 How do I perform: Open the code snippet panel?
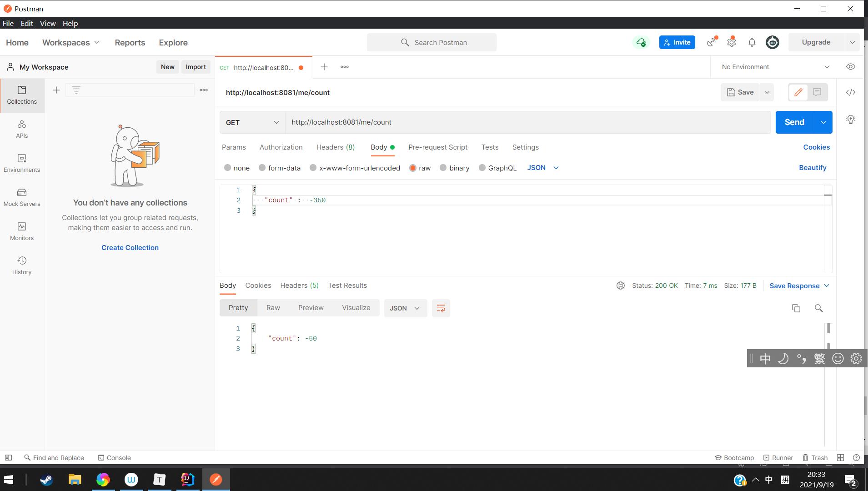[851, 92]
